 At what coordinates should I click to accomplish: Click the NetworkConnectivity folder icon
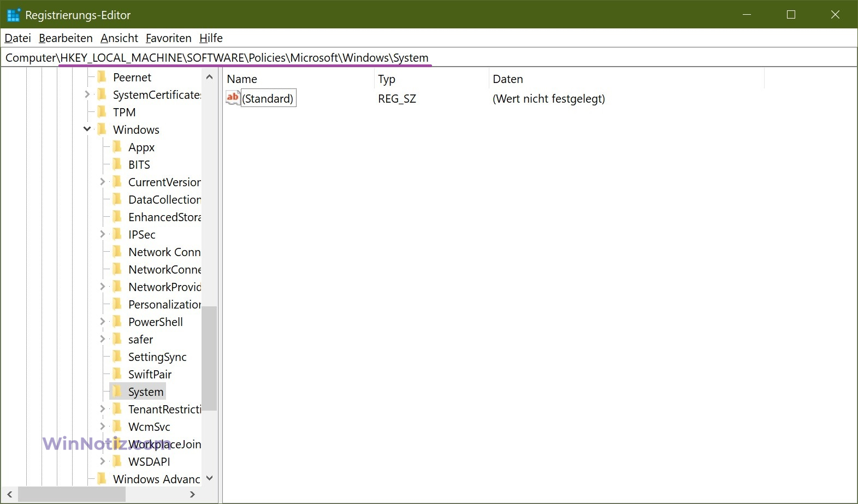[117, 269]
